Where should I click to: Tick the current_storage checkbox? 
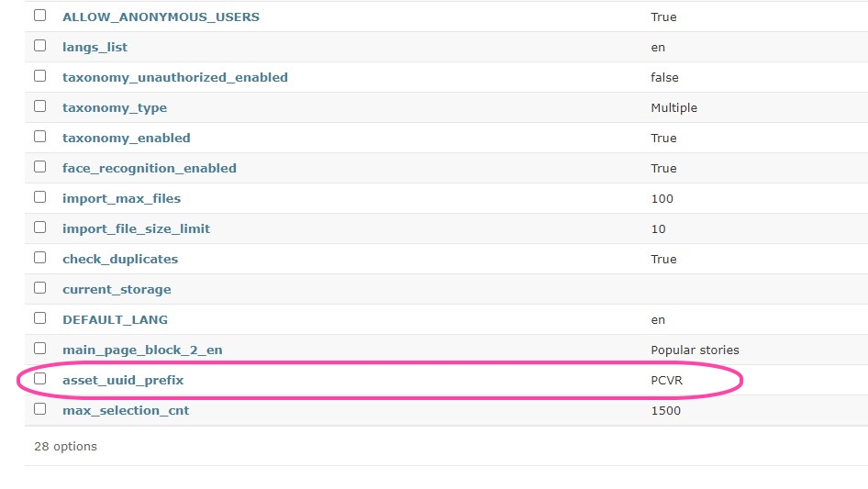pos(39,288)
